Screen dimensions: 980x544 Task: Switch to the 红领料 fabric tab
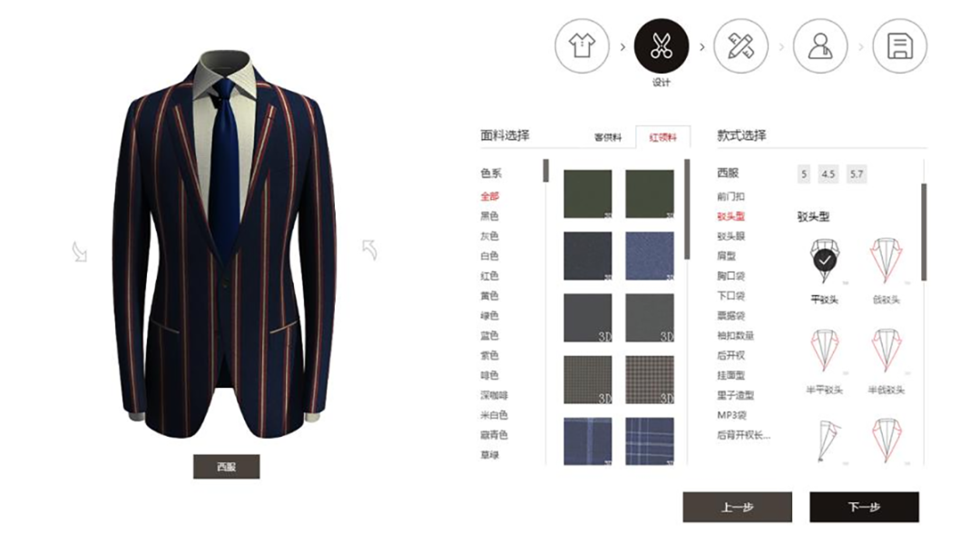point(662,137)
